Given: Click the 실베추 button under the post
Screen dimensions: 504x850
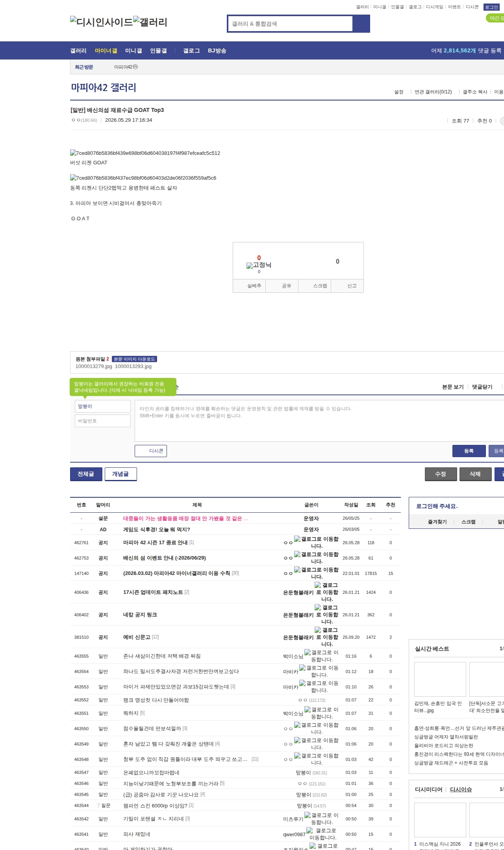Looking at the screenshot, I should (x=249, y=286).
